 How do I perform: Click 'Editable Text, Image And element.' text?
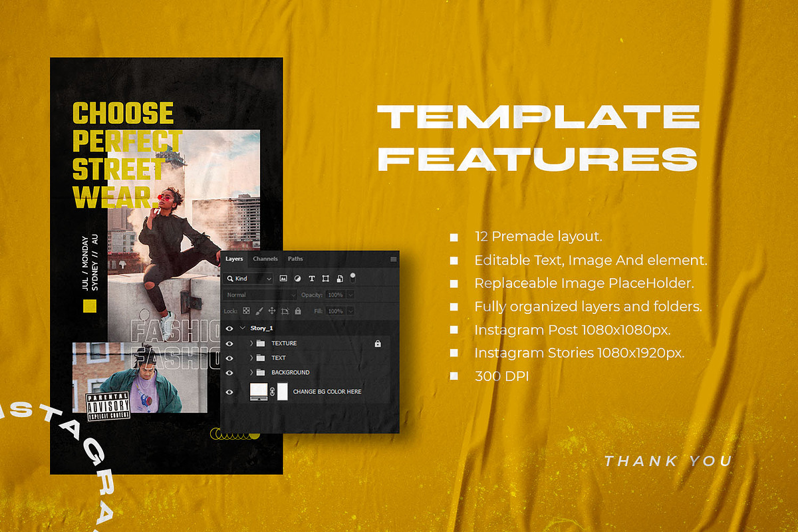591,260
